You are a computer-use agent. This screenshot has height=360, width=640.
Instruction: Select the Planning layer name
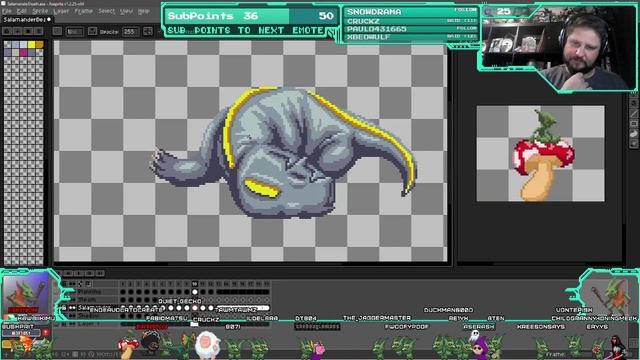(90, 292)
